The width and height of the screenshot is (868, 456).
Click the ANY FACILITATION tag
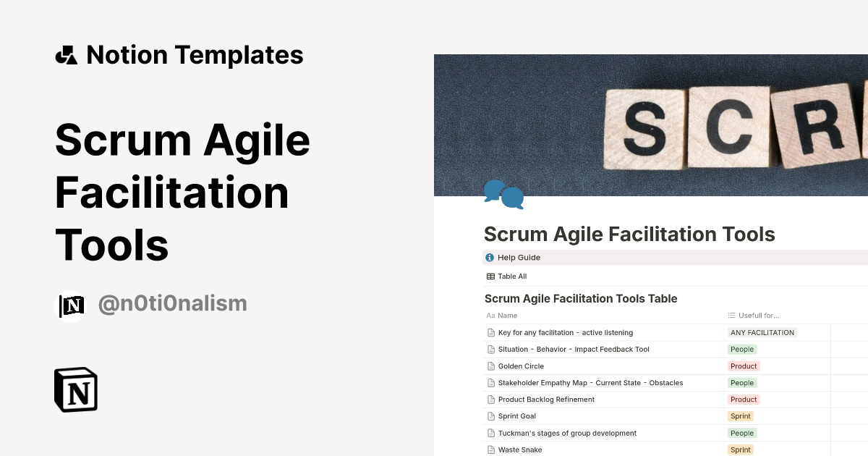point(762,333)
